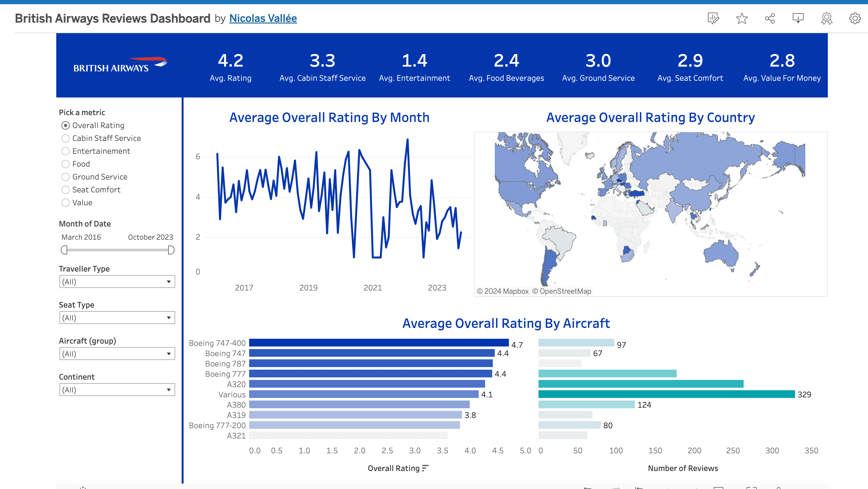The width and height of the screenshot is (868, 489).
Task: Select the Seat Comfort metric option
Action: pos(66,190)
